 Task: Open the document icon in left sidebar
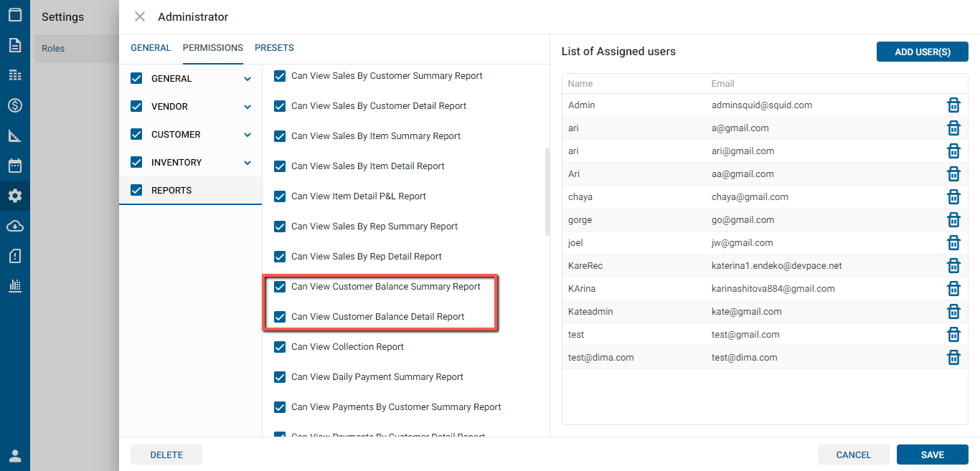pos(14,45)
